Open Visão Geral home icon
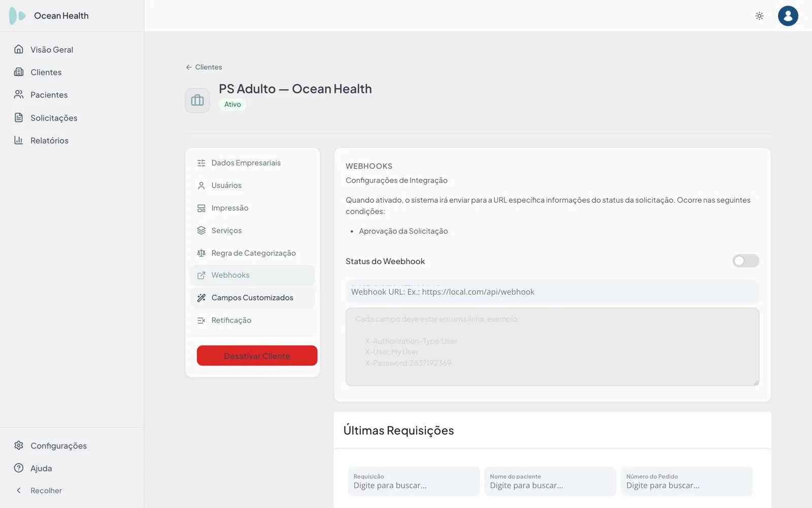 tap(19, 49)
